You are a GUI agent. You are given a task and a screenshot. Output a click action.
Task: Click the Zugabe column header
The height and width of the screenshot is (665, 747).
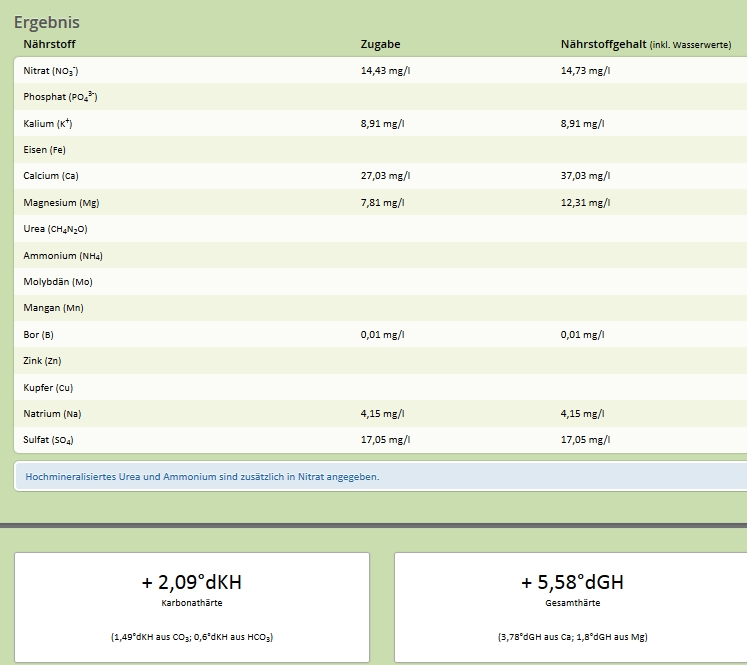(380, 44)
